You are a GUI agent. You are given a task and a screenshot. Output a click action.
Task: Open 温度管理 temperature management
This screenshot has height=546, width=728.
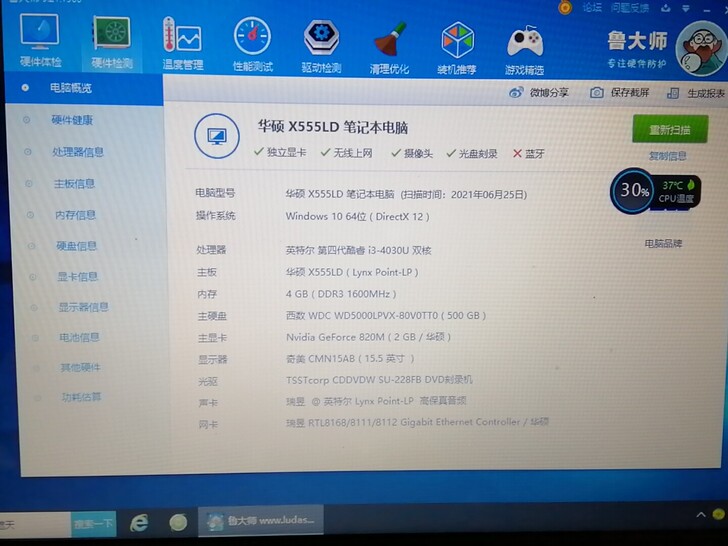(182, 44)
